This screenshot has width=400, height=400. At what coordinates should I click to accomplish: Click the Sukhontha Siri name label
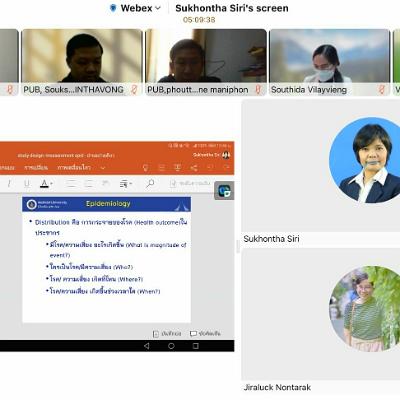[x=271, y=239]
